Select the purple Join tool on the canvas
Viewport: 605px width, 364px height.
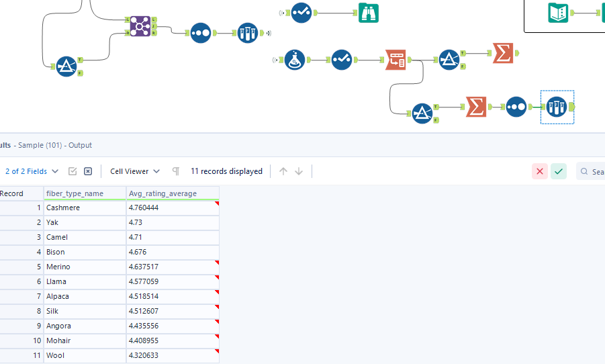(x=140, y=26)
